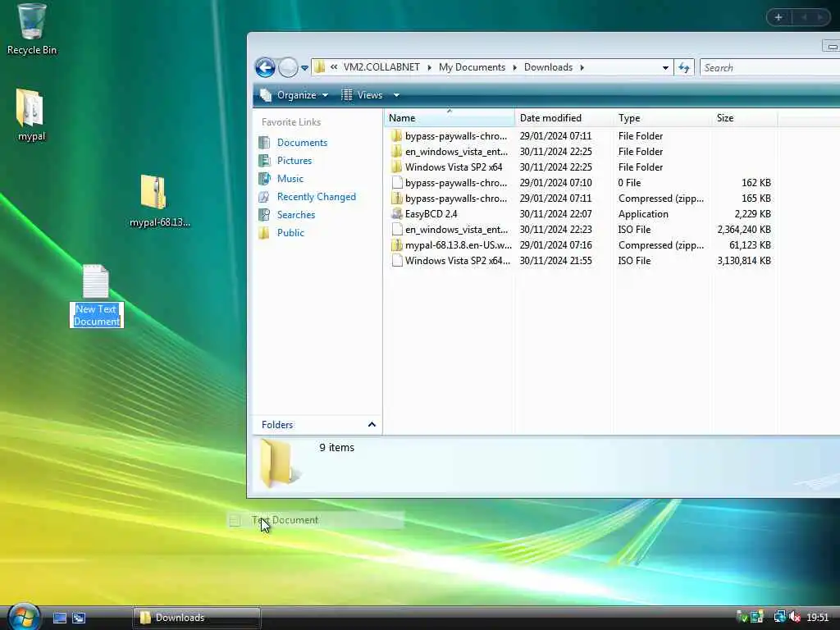Sort by the Type column header

click(x=662, y=118)
